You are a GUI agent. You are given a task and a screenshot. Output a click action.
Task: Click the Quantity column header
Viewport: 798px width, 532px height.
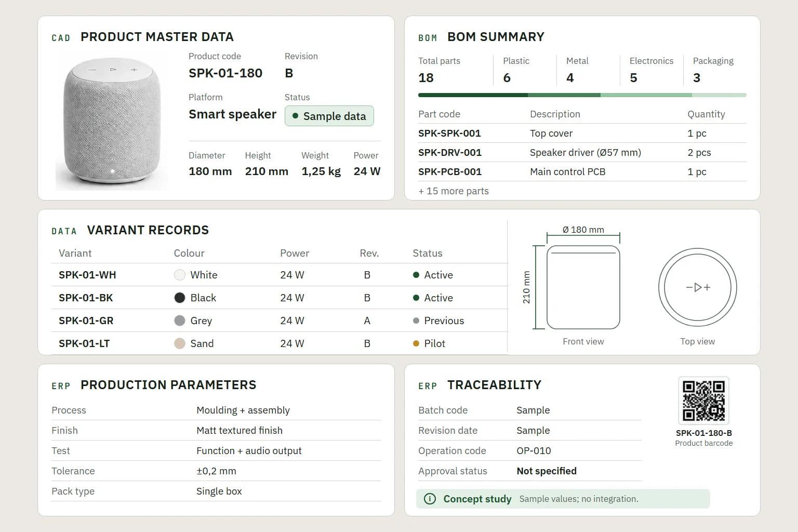tap(706, 114)
